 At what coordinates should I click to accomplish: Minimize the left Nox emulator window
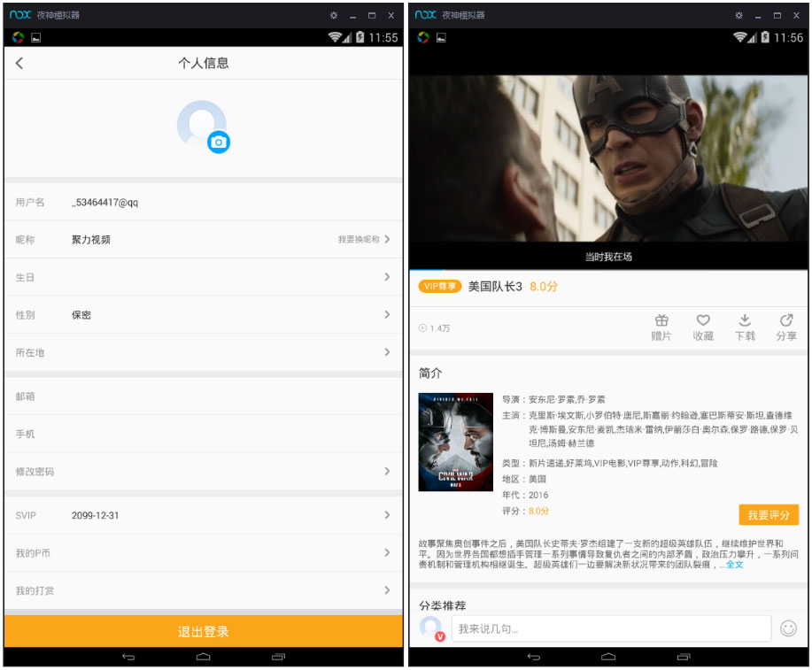[x=352, y=16]
